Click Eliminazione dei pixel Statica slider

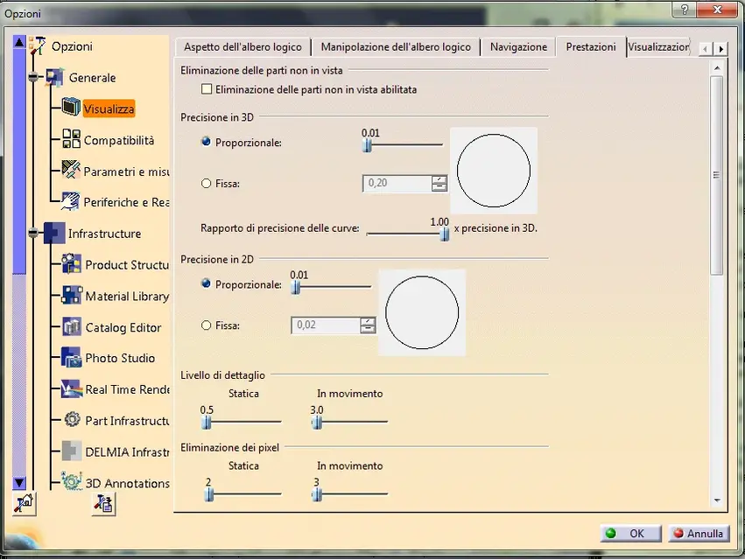click(209, 494)
